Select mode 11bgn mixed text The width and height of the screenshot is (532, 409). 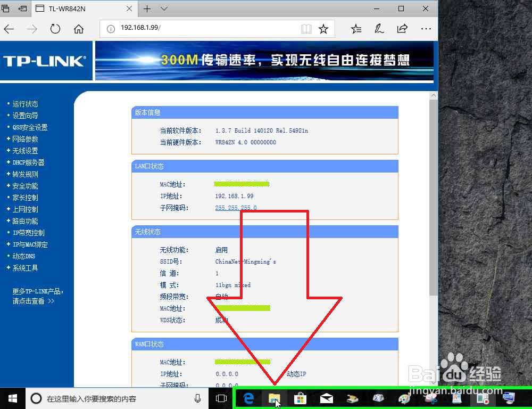tap(233, 285)
